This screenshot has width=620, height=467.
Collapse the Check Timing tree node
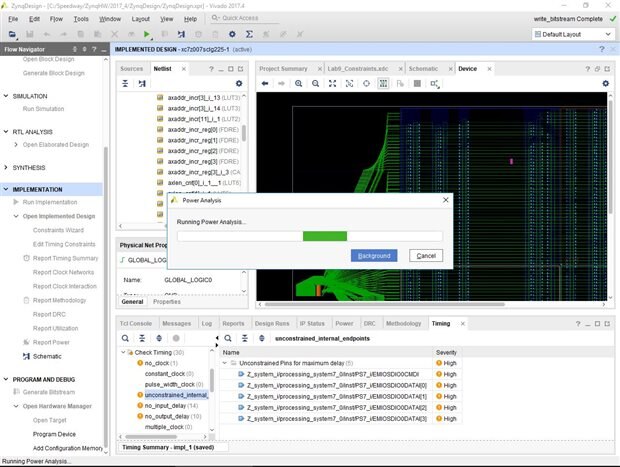click(x=124, y=352)
